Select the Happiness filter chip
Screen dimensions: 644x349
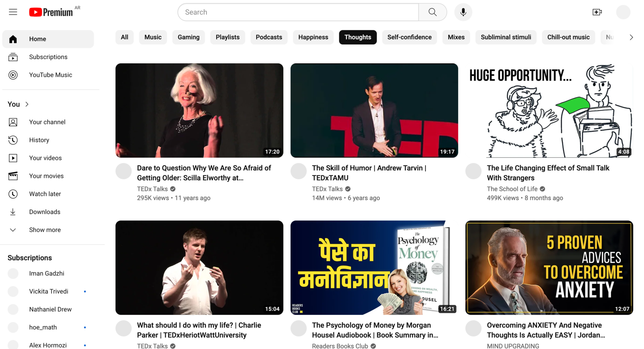tap(313, 37)
